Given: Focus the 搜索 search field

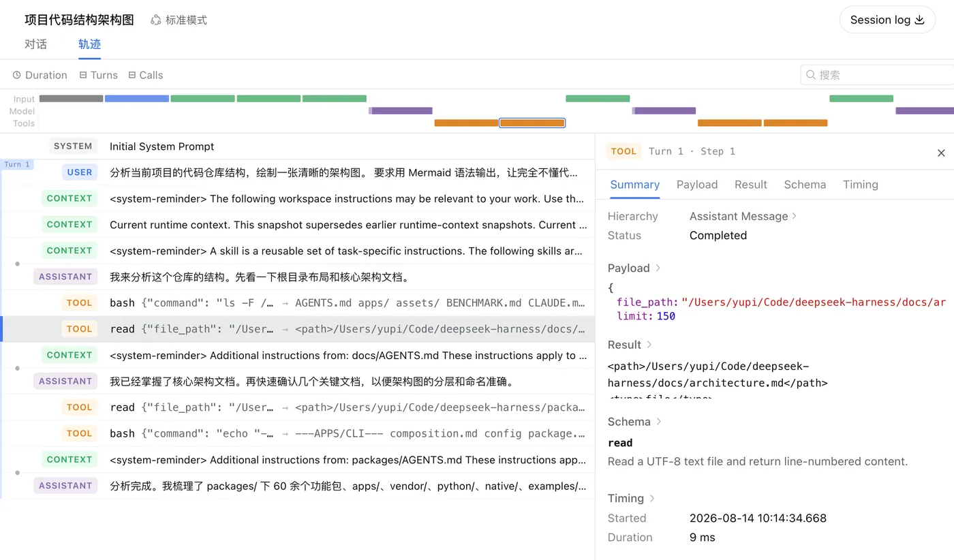Looking at the screenshot, I should pyautogui.click(x=877, y=75).
